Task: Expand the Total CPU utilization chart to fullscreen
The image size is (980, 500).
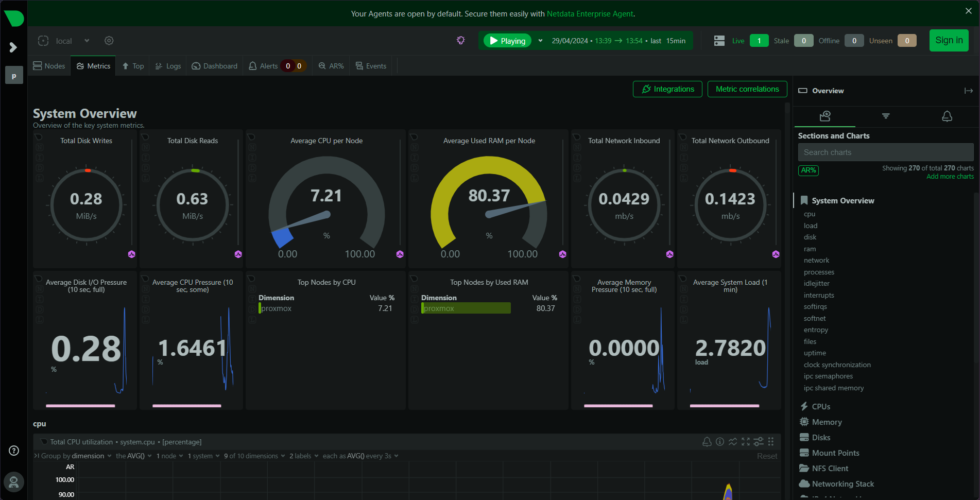Action: click(x=746, y=441)
